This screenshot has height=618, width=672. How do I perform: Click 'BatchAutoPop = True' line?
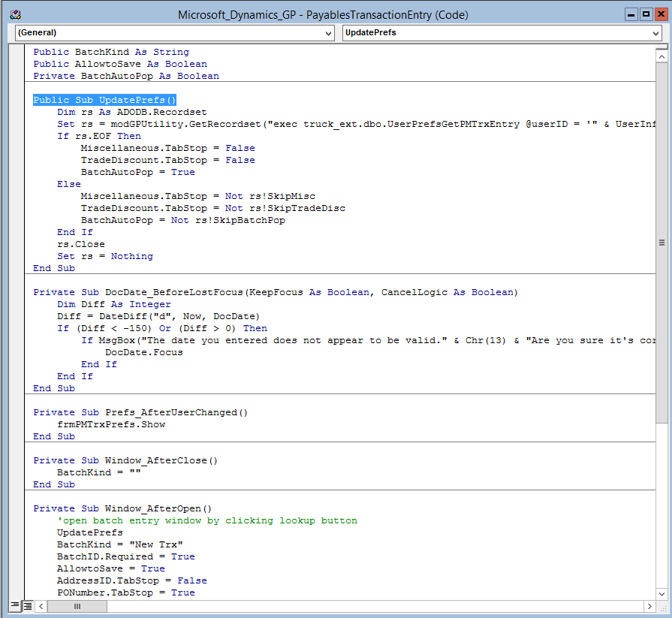[x=138, y=172]
